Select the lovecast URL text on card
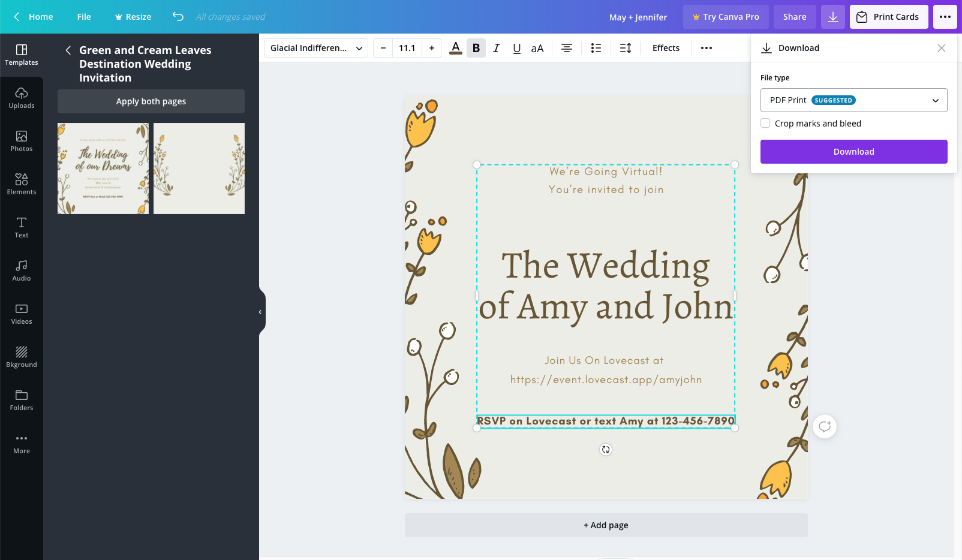This screenshot has width=962, height=560. pos(606,380)
